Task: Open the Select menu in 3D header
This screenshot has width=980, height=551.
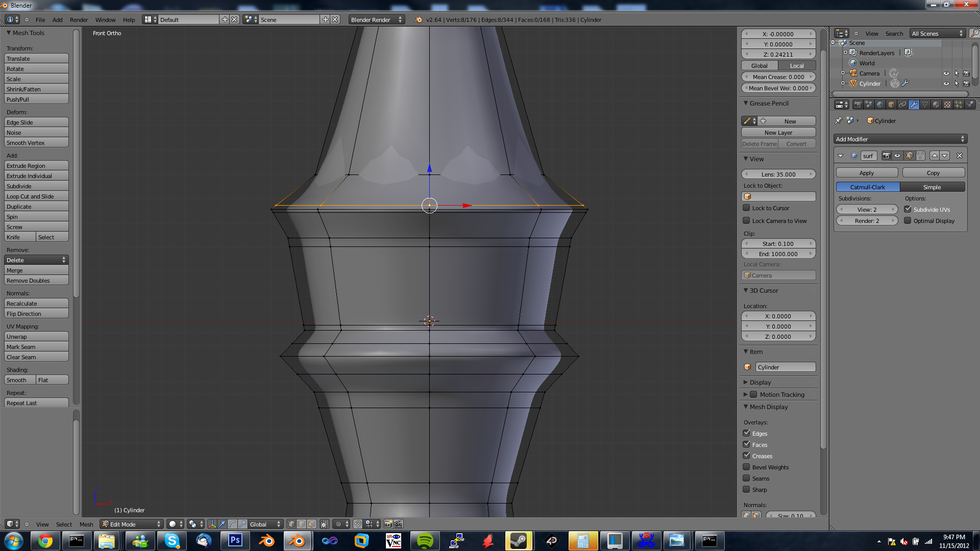Action: (64, 524)
